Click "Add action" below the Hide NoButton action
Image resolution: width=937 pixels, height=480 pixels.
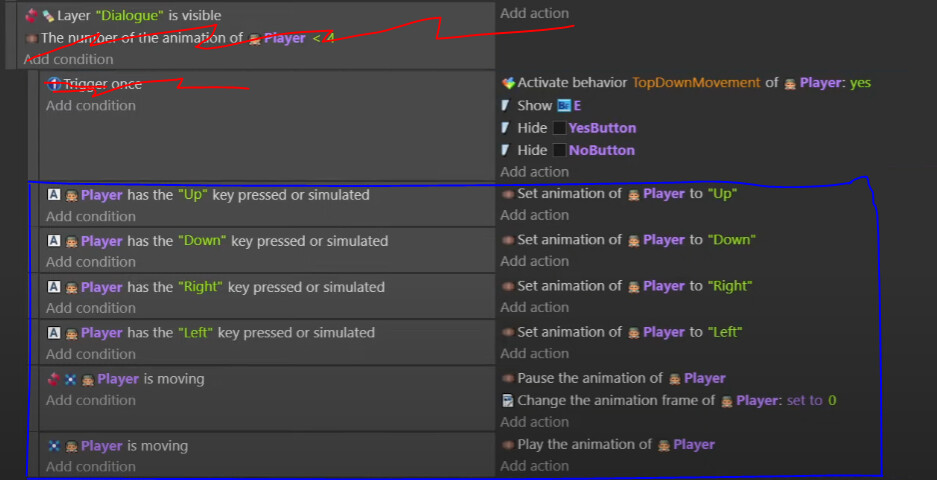(x=534, y=172)
